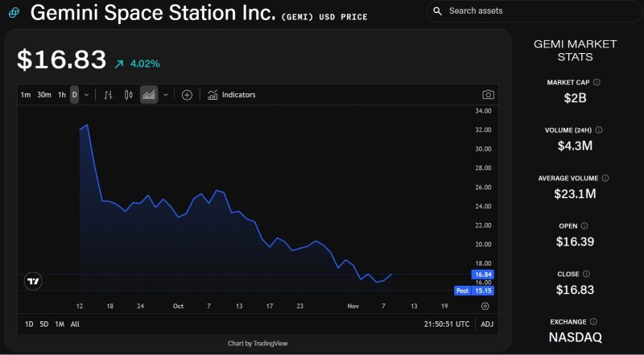Expand the time interval dropdown arrow
The height and width of the screenshot is (355, 644).
(x=86, y=95)
